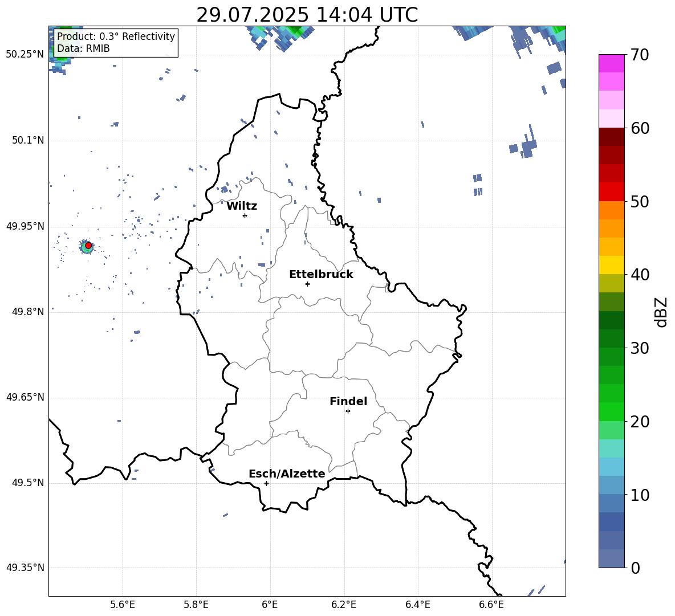
Task: Click the 49.8°N latitude label
Action: tap(27, 312)
